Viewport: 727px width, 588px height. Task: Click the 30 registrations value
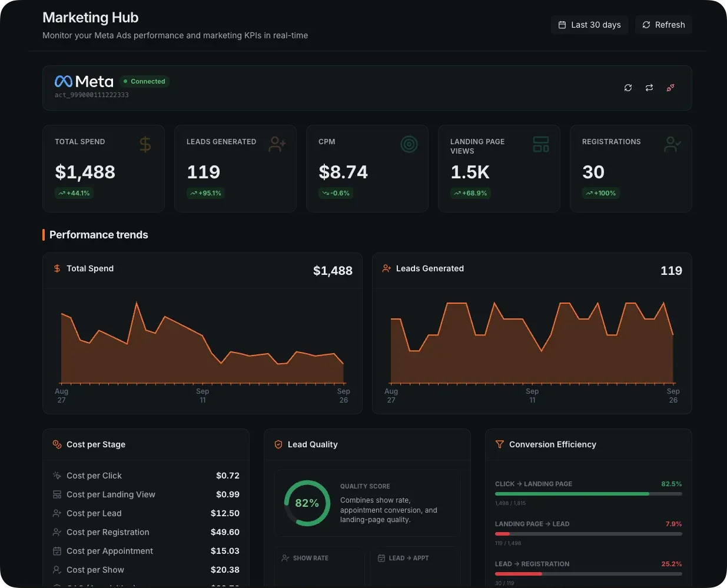593,172
